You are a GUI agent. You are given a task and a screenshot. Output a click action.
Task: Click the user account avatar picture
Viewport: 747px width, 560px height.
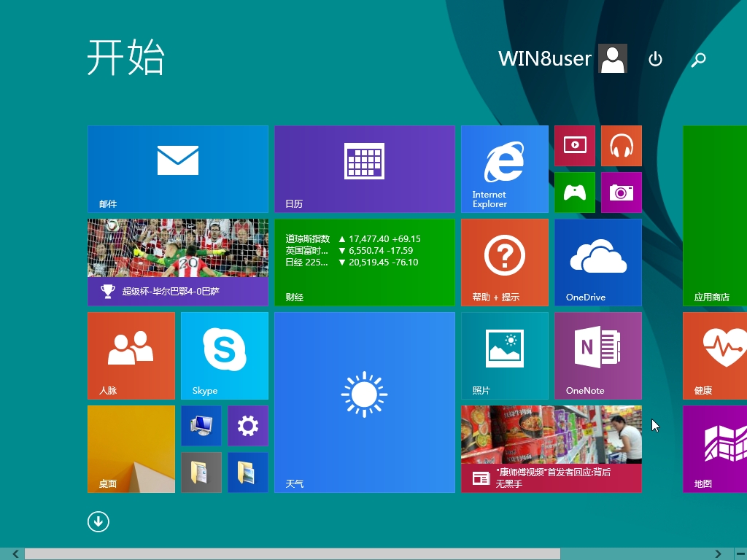click(613, 58)
